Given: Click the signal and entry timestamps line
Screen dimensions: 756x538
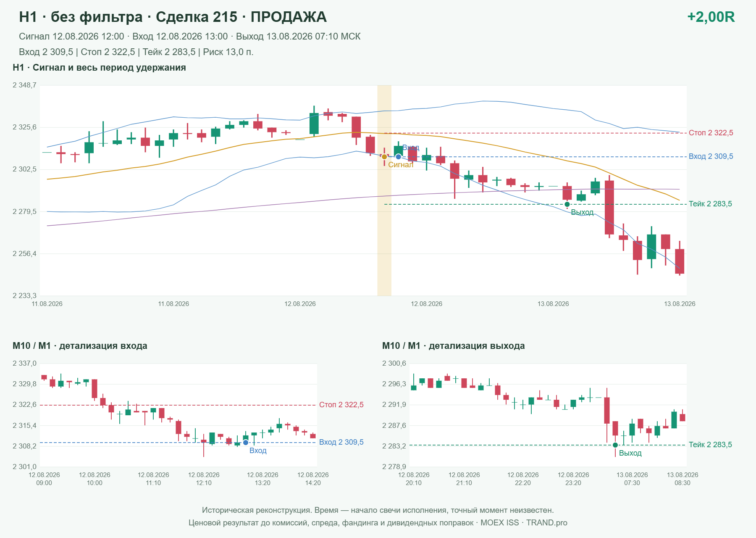Looking at the screenshot, I should (190, 37).
